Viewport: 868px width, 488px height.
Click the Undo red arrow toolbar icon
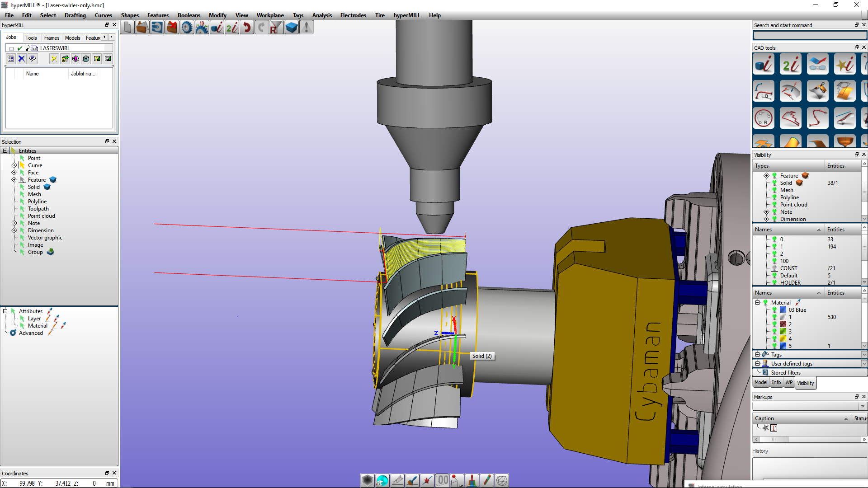click(x=247, y=28)
